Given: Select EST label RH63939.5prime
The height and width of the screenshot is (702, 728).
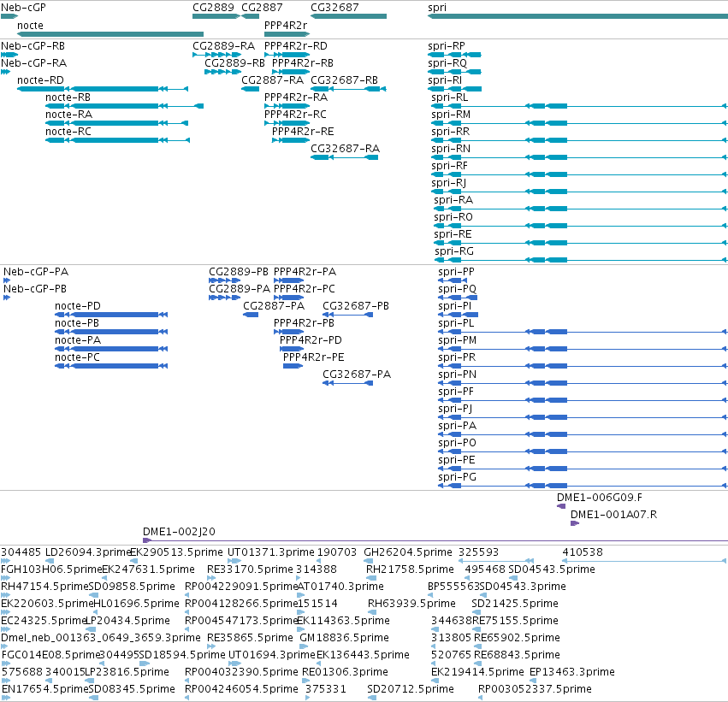Looking at the screenshot, I should click(x=411, y=604).
